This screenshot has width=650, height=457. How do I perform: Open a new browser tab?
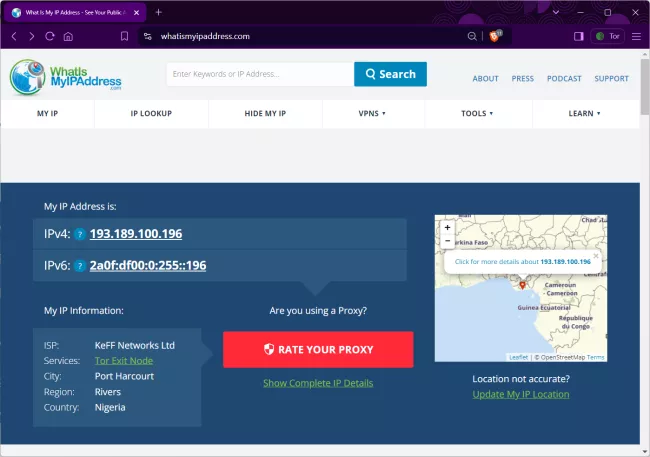click(x=158, y=12)
